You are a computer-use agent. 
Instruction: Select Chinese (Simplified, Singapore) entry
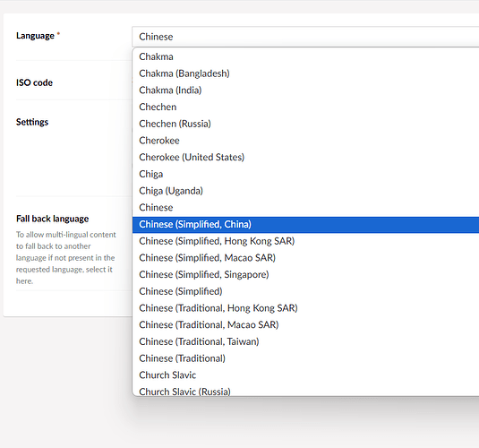click(305, 274)
